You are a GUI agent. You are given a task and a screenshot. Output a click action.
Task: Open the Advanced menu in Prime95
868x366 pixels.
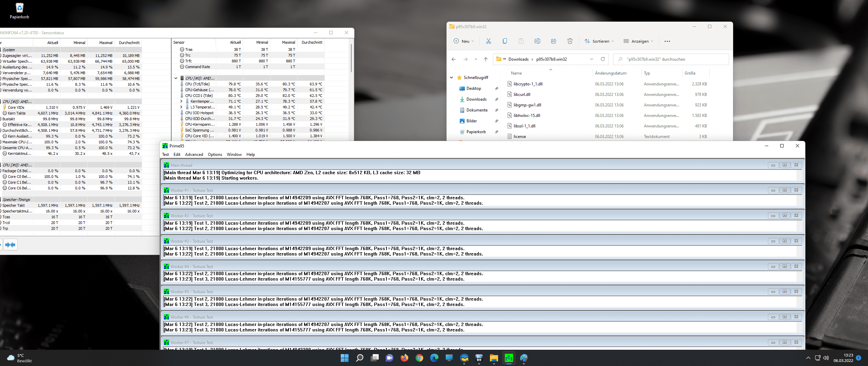click(x=194, y=155)
